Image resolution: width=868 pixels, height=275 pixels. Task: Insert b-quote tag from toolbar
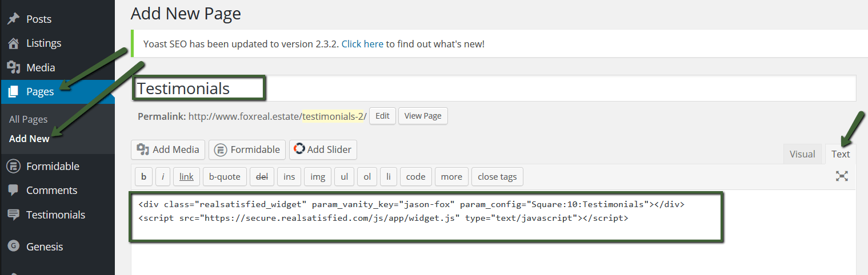pos(225,177)
